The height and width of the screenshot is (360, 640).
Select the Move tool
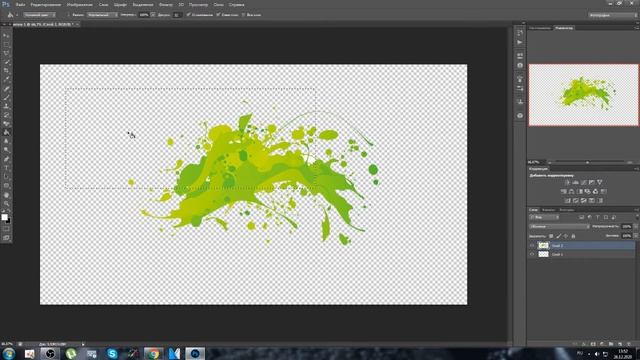pos(6,36)
